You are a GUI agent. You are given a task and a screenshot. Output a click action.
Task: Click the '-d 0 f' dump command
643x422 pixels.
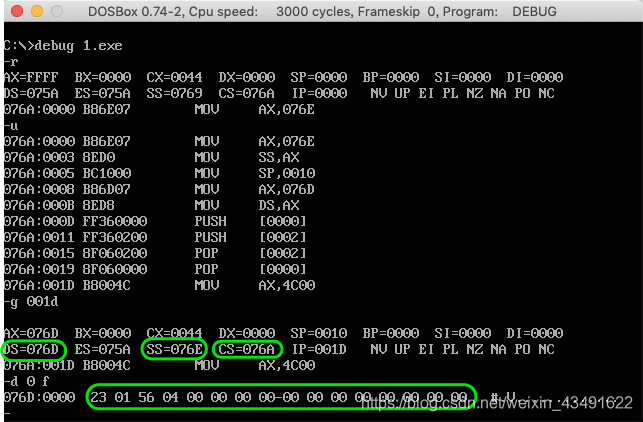tap(27, 381)
